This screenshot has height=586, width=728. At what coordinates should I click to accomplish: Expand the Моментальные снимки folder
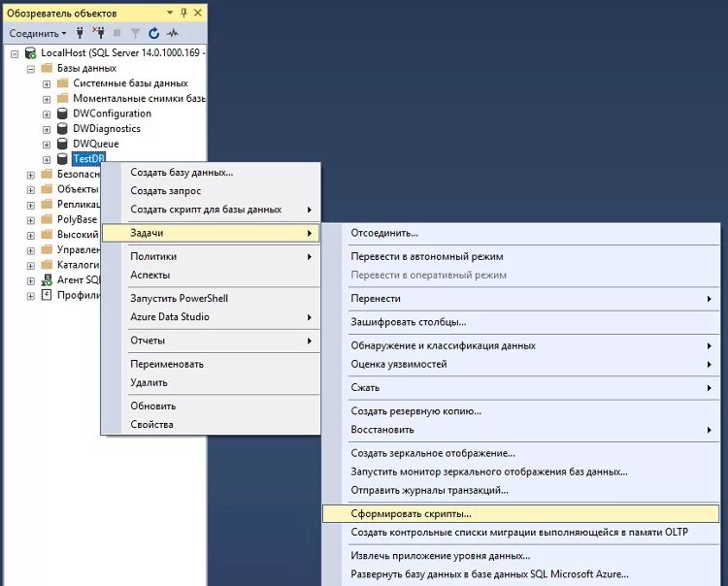pyautogui.click(x=47, y=99)
